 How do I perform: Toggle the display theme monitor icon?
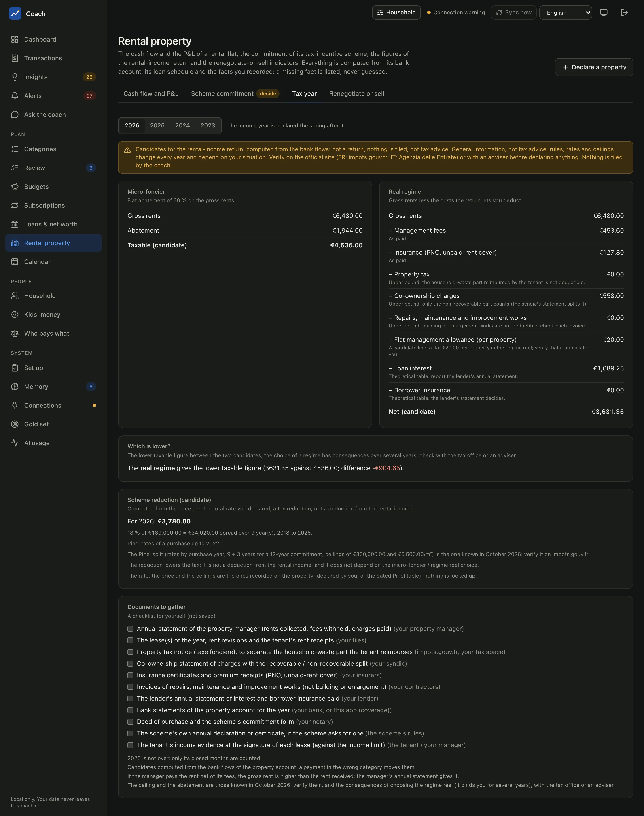(x=604, y=13)
